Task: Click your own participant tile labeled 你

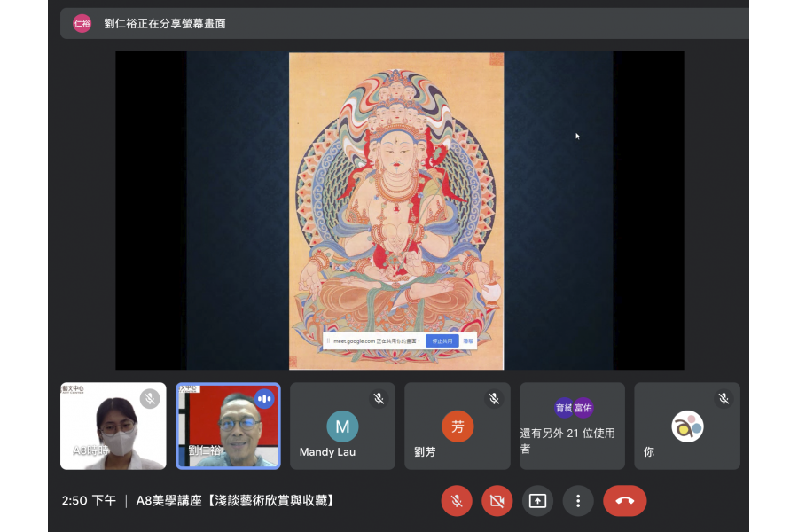Action: point(687,426)
